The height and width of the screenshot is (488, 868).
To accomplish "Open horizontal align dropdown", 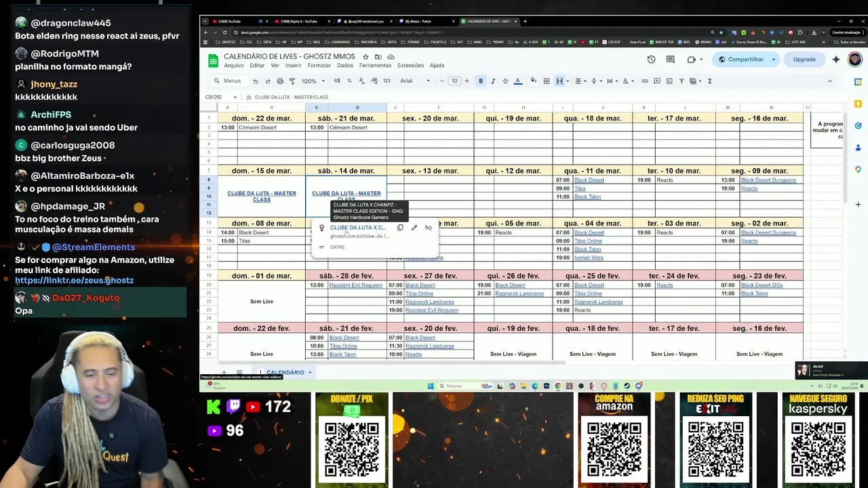I will (580, 81).
